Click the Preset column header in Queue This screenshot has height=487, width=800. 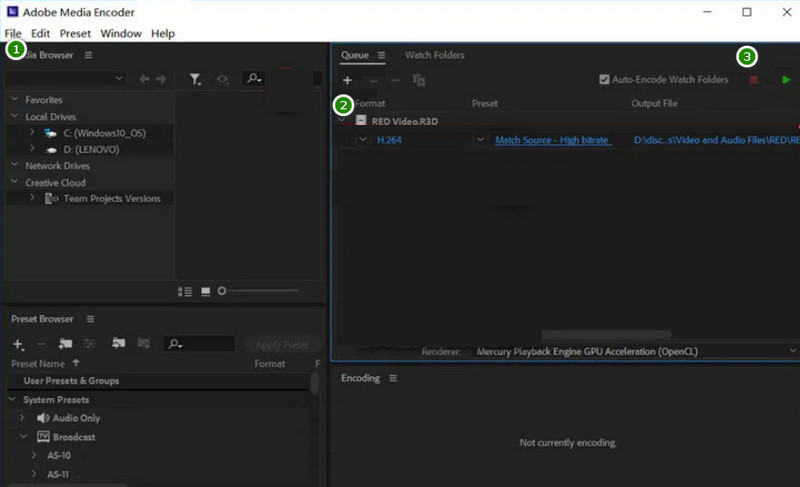(485, 104)
